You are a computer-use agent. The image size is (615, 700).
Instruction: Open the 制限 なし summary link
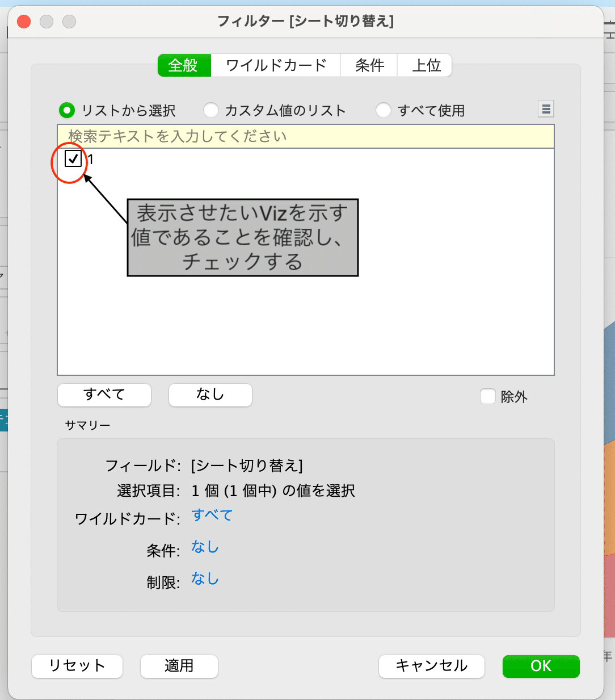(x=205, y=579)
